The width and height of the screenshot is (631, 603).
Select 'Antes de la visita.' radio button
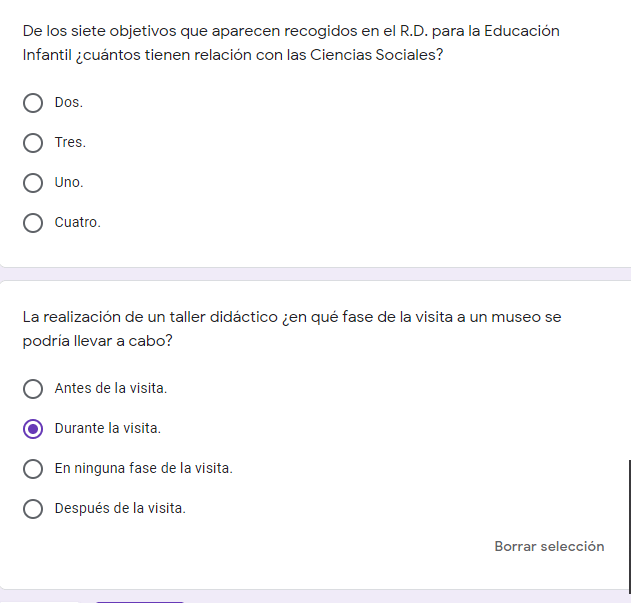[x=33, y=388]
